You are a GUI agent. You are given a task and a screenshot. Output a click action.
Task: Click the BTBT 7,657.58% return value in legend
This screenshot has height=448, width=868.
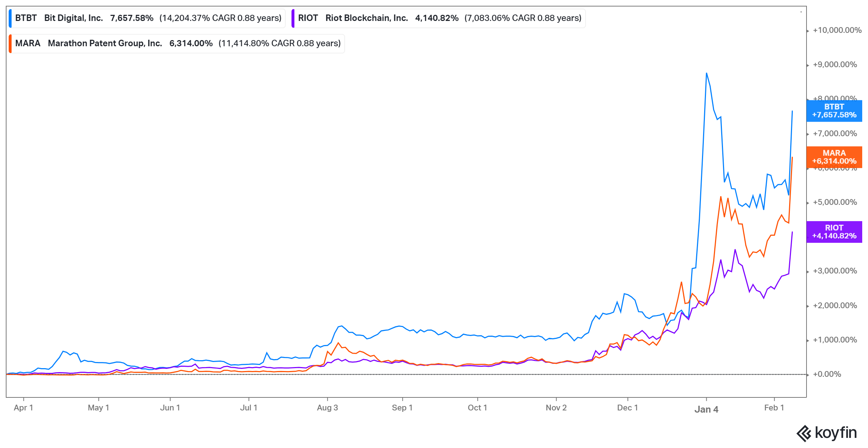coord(132,18)
